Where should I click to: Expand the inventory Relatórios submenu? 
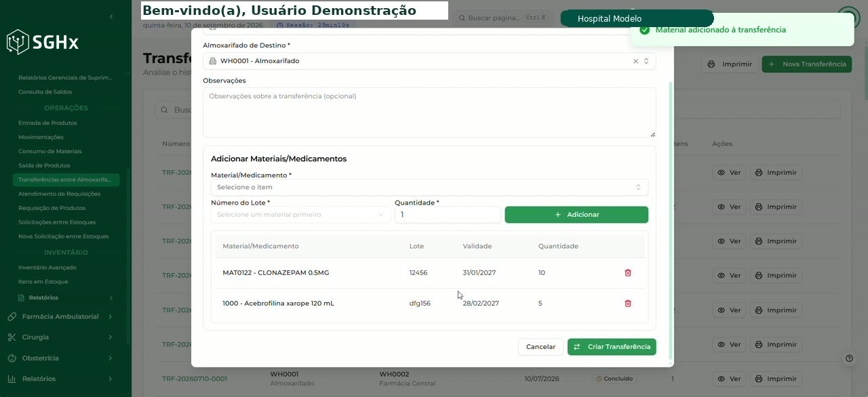click(66, 297)
